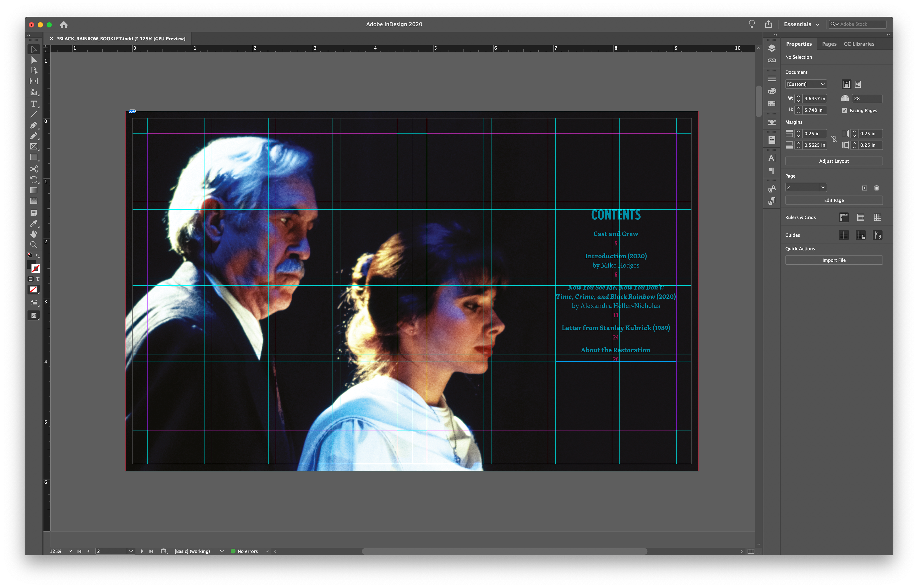
Task: Click the add new page button
Action: click(864, 188)
